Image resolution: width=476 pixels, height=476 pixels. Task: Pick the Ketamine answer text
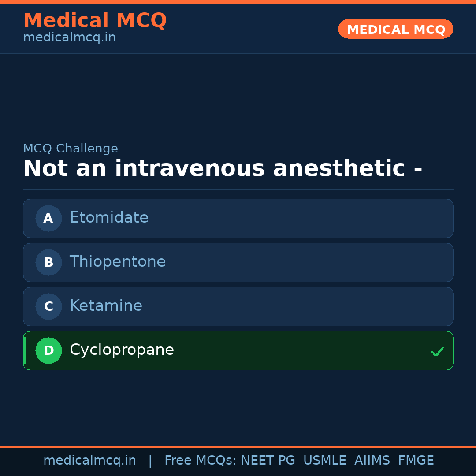coord(106,306)
